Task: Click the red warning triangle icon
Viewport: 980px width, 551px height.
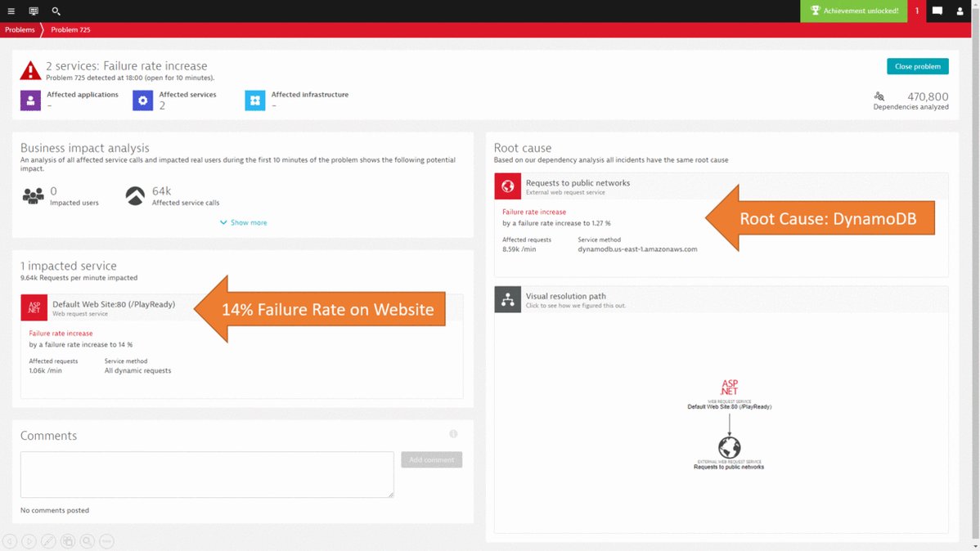Action: pos(30,70)
